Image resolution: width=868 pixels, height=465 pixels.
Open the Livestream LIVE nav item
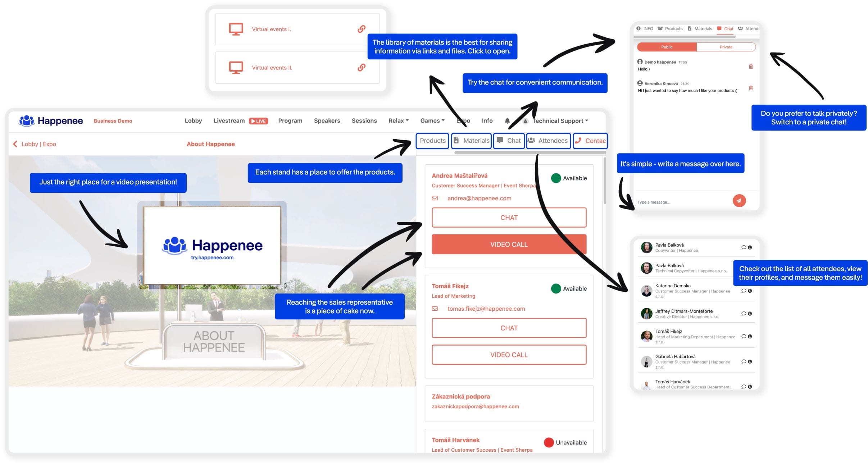point(241,121)
